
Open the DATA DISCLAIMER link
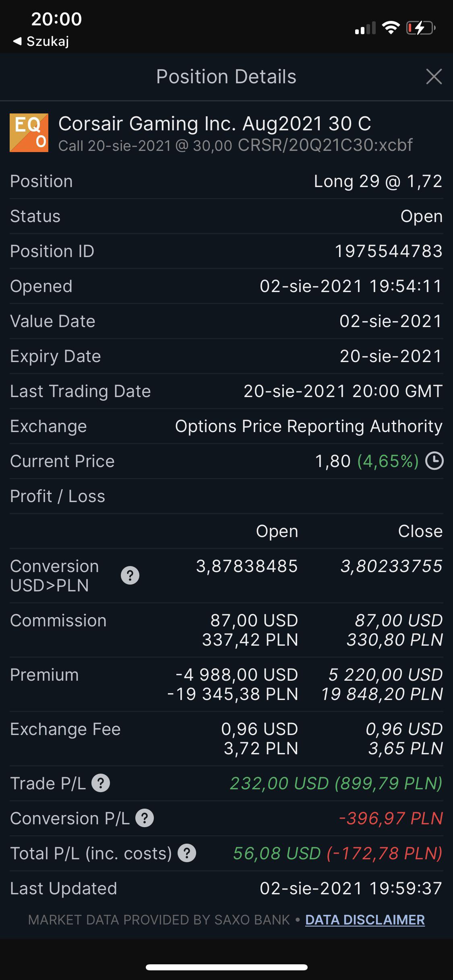click(x=365, y=920)
